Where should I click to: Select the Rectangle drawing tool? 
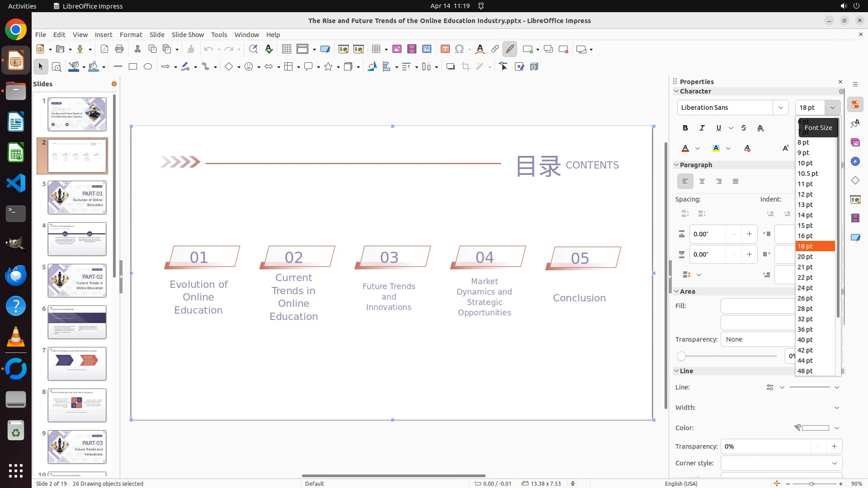[x=133, y=67]
